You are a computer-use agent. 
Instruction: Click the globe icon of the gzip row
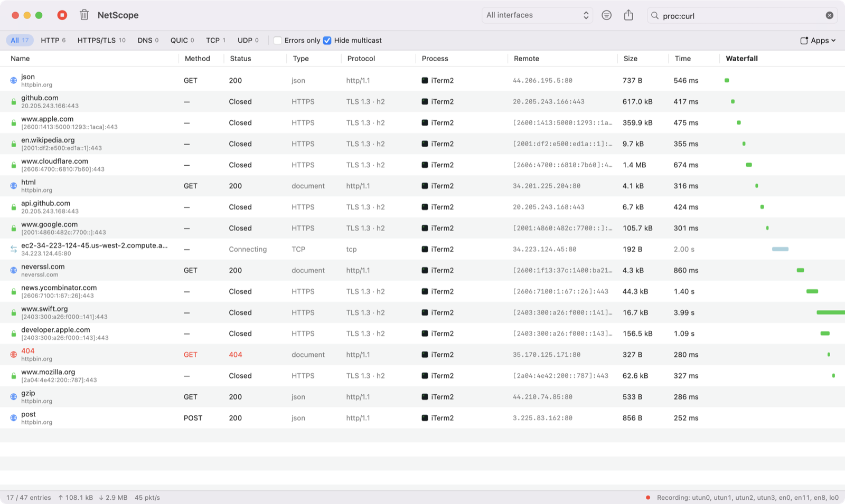(14, 397)
